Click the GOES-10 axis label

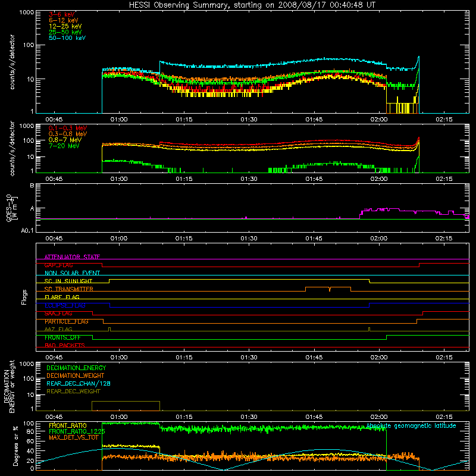11,208
